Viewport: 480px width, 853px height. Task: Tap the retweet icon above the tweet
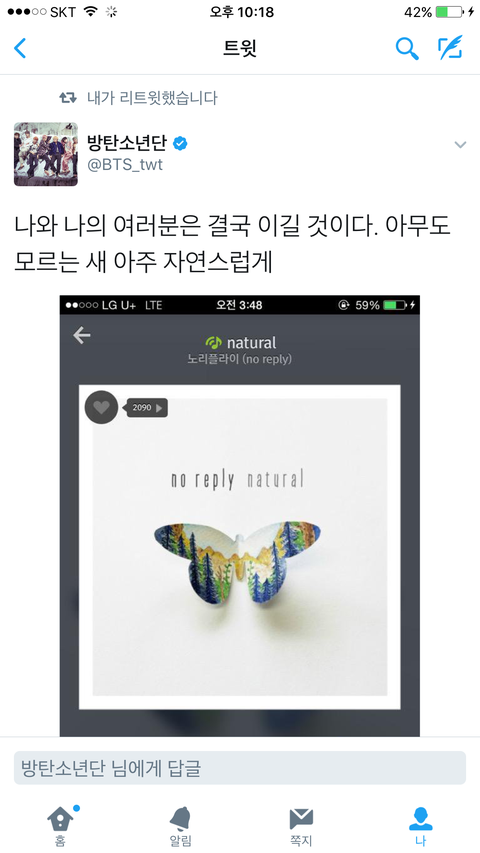(x=68, y=98)
